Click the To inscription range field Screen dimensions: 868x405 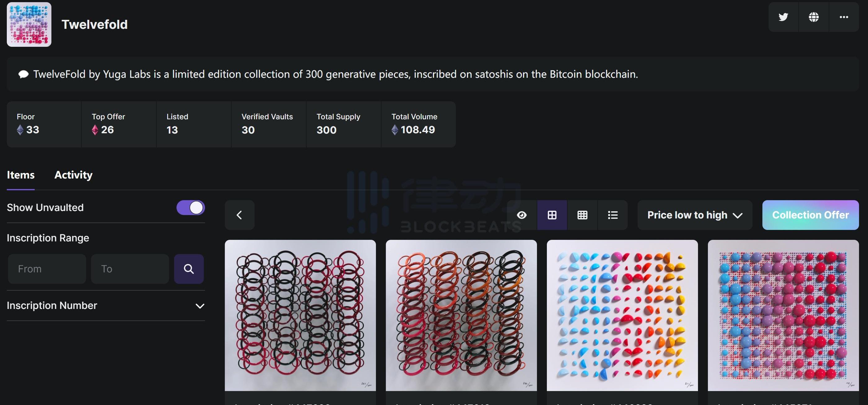tap(130, 269)
